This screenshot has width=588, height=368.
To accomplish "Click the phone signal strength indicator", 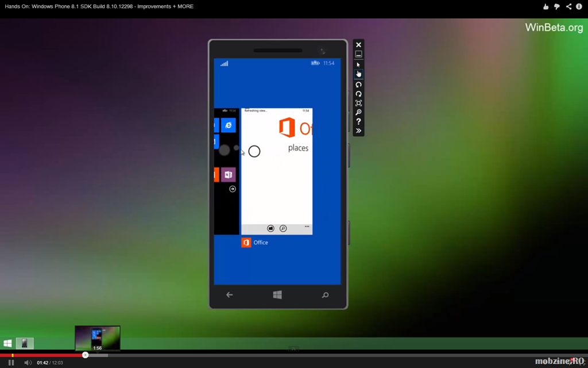I will (x=225, y=63).
